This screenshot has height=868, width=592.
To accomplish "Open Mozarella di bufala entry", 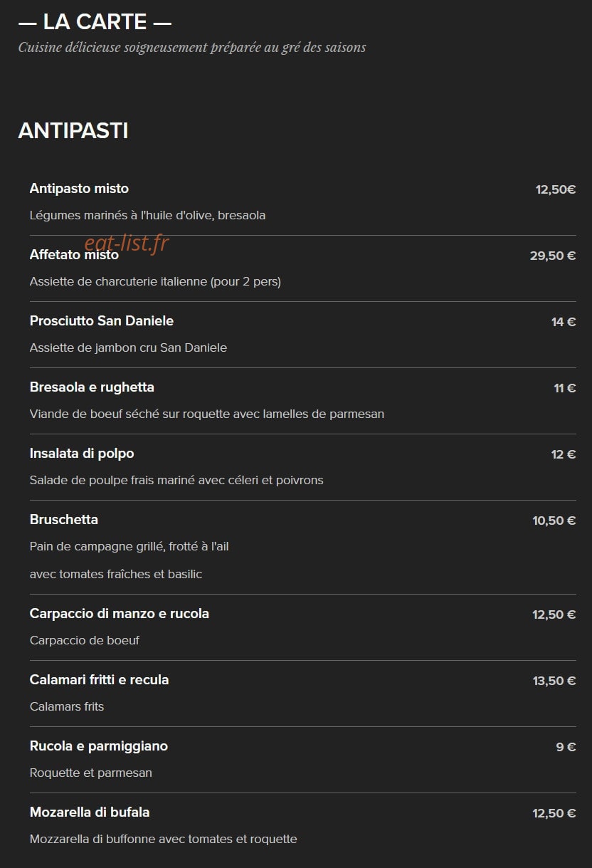I will [x=90, y=812].
